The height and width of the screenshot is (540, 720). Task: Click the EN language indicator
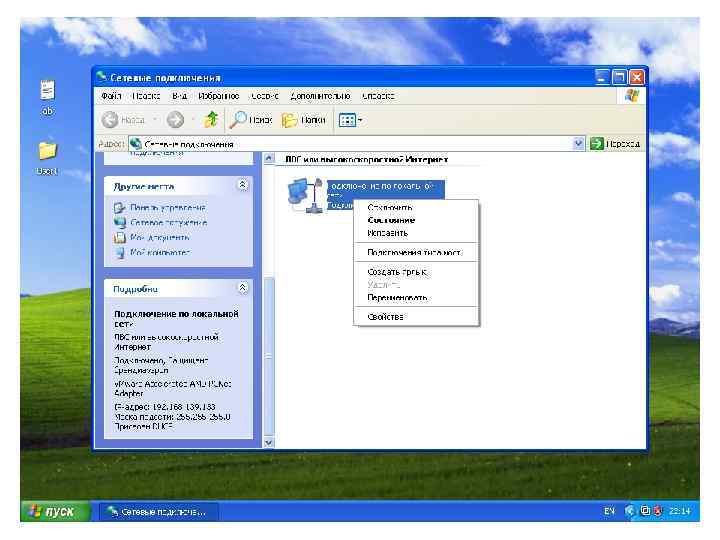(x=609, y=511)
